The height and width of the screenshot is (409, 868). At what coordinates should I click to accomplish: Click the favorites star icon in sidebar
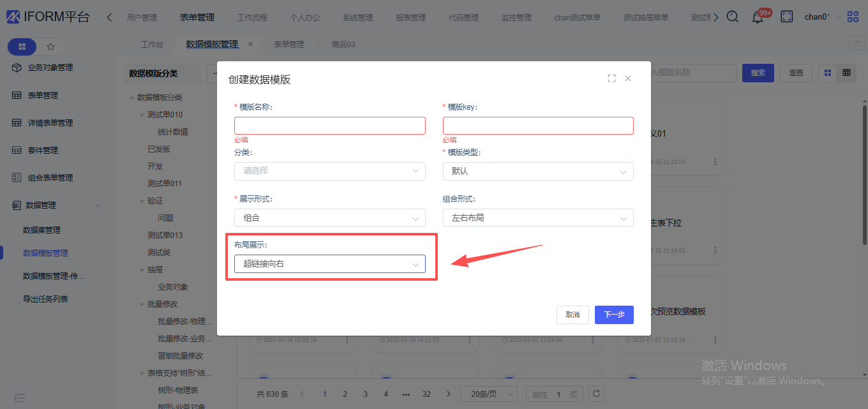click(51, 47)
